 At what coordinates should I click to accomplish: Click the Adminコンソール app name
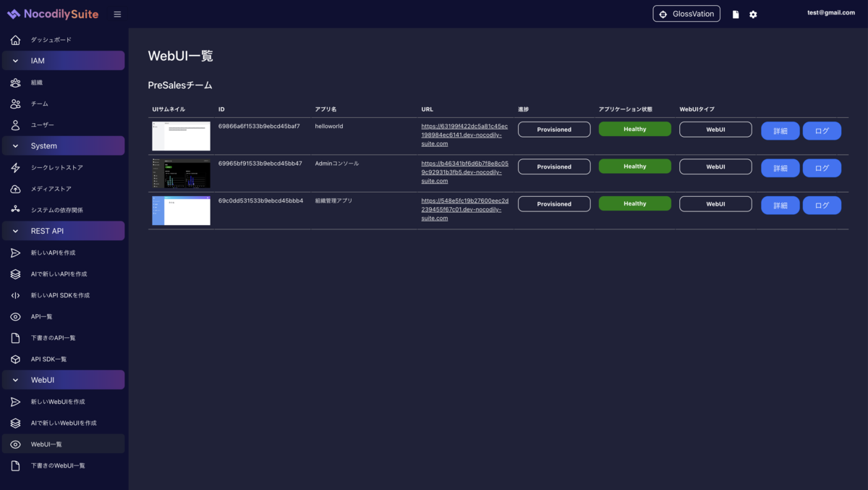[336, 164]
